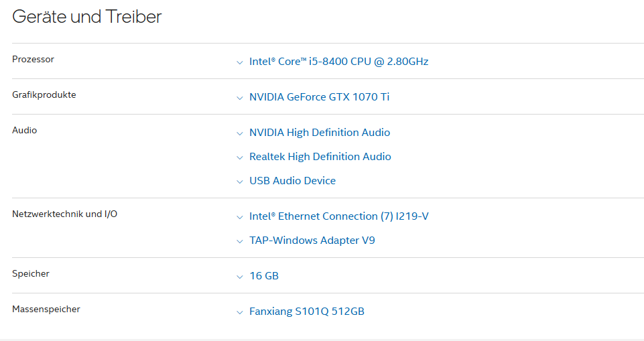Image resolution: width=644 pixels, height=341 pixels.
Task: Open the Intel Ethernet Connection (7) I219-V link
Action: 339,216
